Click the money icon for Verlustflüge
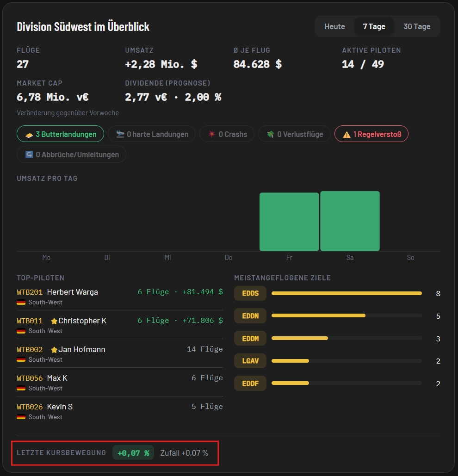458x476 pixels. tap(271, 134)
